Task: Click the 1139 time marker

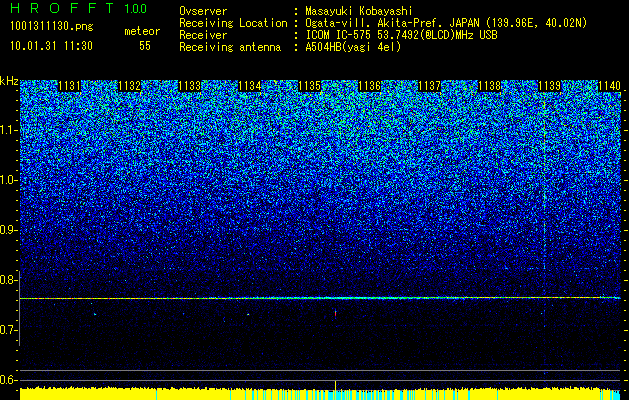Action: (x=549, y=86)
